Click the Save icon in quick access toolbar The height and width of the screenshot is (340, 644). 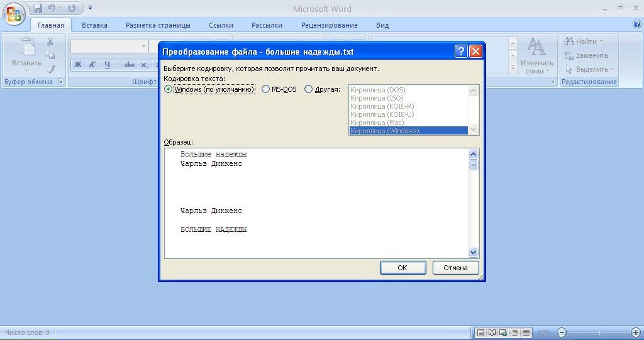[x=38, y=8]
